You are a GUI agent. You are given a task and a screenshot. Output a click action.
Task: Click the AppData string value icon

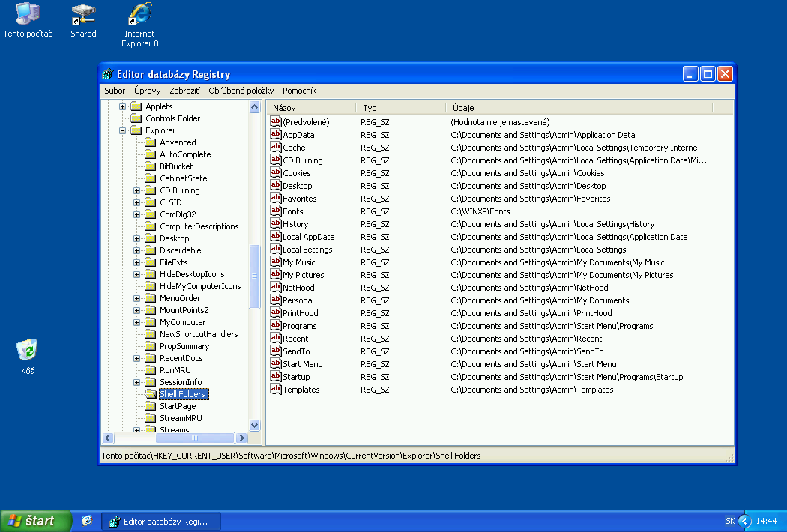click(x=275, y=135)
